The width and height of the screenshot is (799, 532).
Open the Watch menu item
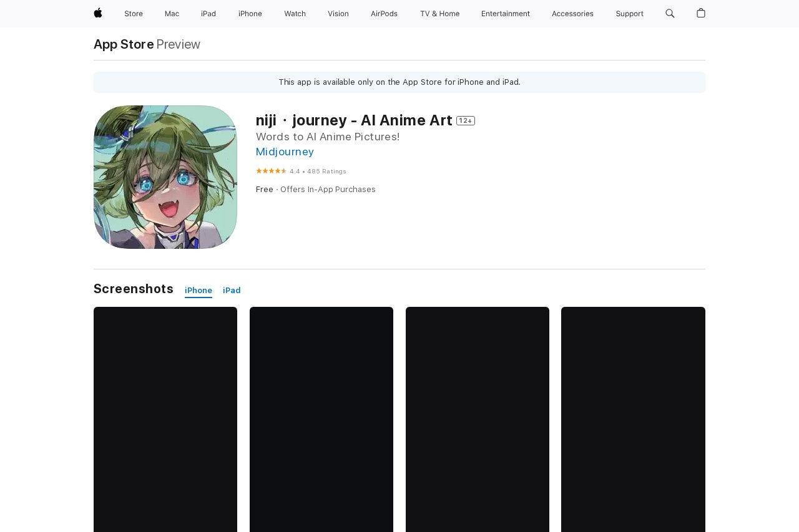[x=295, y=14]
